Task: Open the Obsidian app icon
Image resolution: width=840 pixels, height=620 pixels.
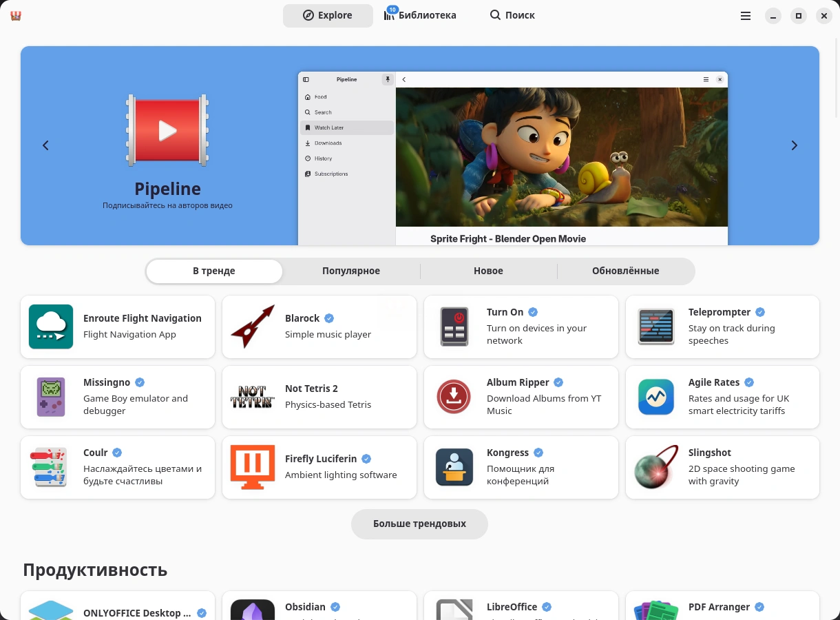Action: click(253, 610)
